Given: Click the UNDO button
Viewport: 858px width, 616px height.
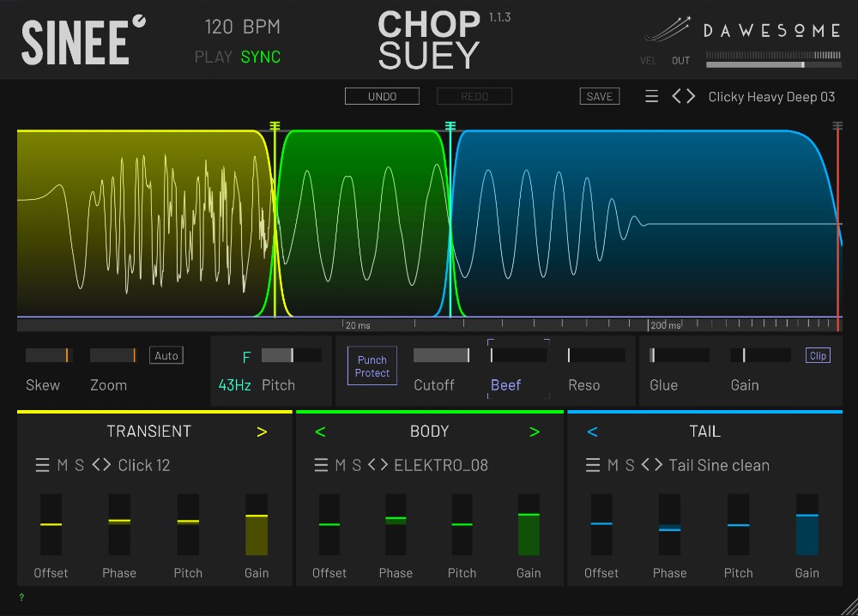Looking at the screenshot, I should point(382,95).
